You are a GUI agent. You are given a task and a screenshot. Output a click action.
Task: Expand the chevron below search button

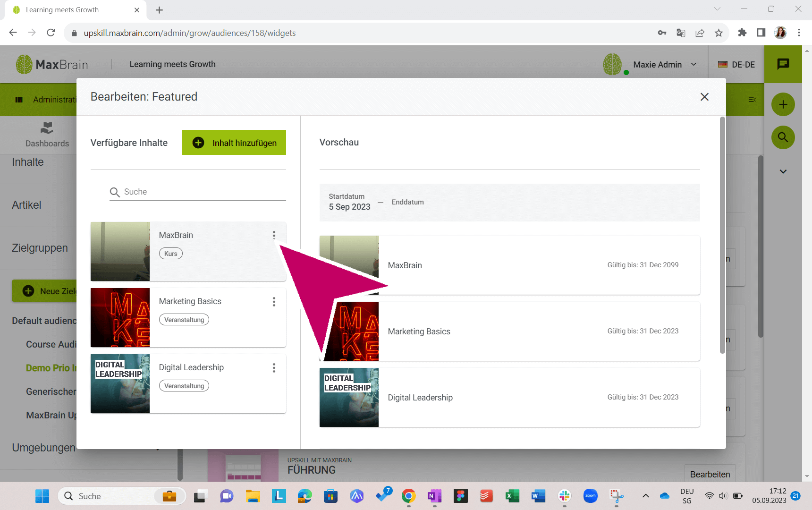(783, 171)
